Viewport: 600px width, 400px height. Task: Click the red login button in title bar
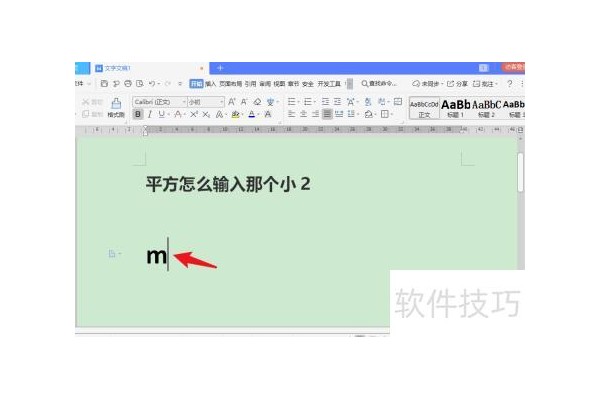513,67
